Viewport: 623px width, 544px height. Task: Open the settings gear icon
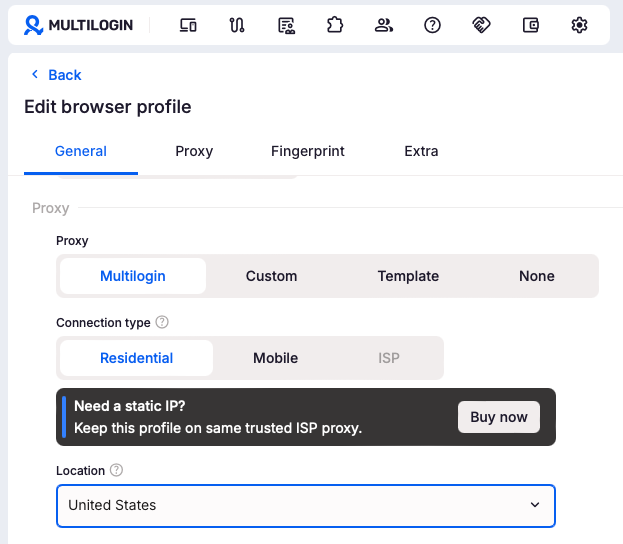(579, 25)
